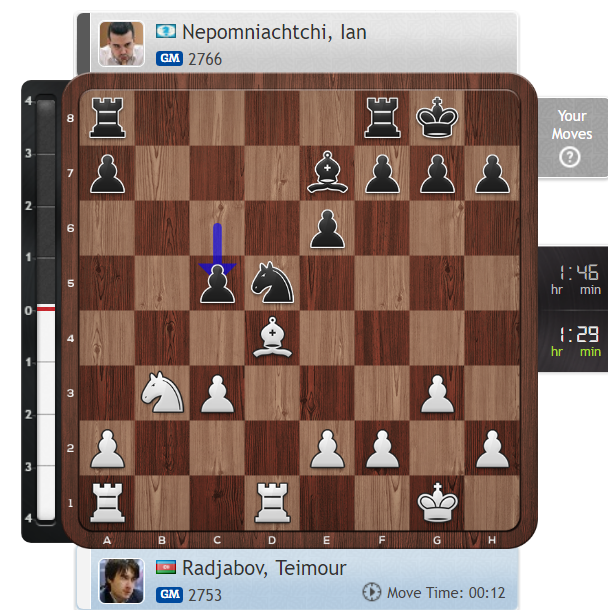
Task: Click the black knight on d5
Action: point(272,283)
